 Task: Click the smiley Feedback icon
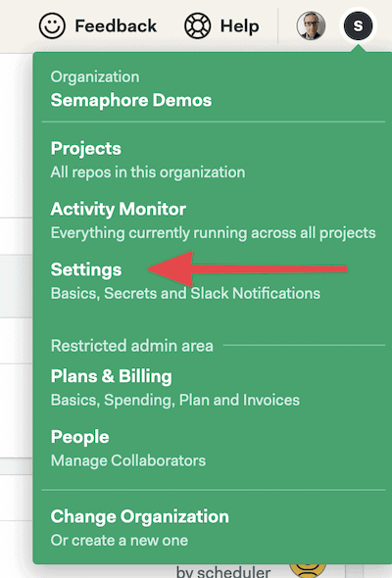click(52, 25)
